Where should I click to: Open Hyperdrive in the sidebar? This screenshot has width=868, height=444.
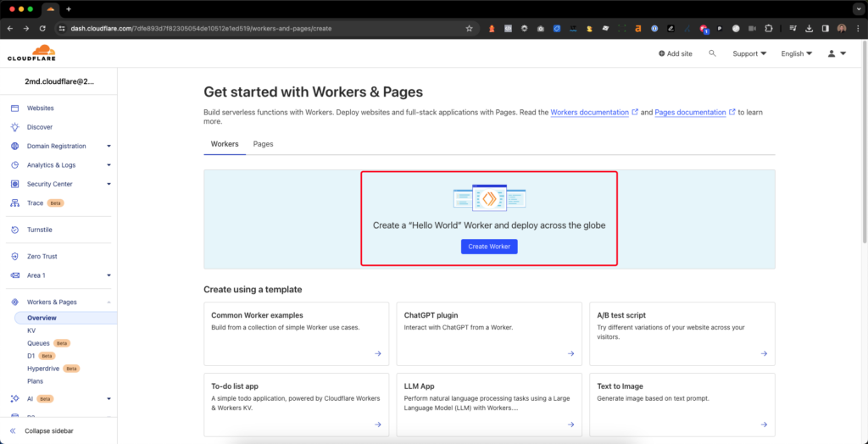click(44, 368)
